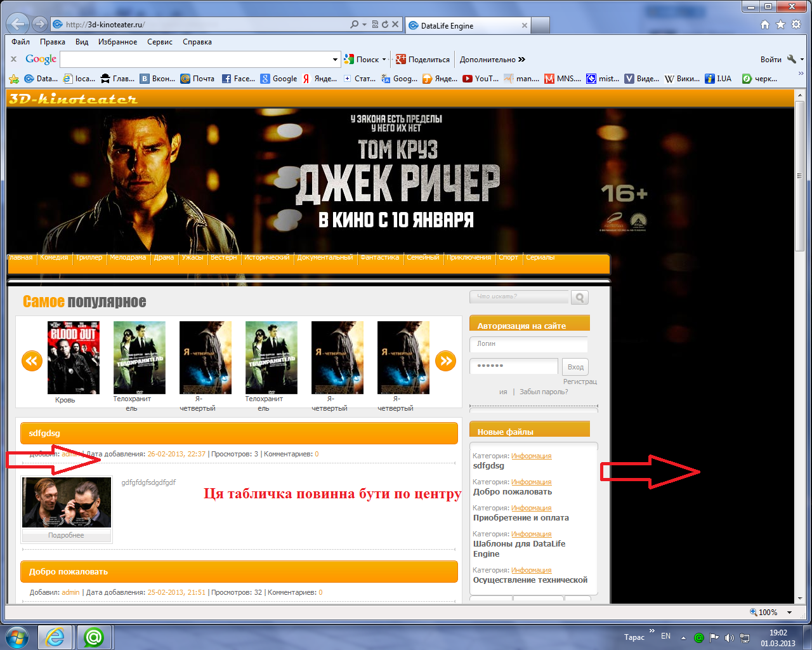Click the Вход login button
The height and width of the screenshot is (650, 812).
[x=575, y=367]
